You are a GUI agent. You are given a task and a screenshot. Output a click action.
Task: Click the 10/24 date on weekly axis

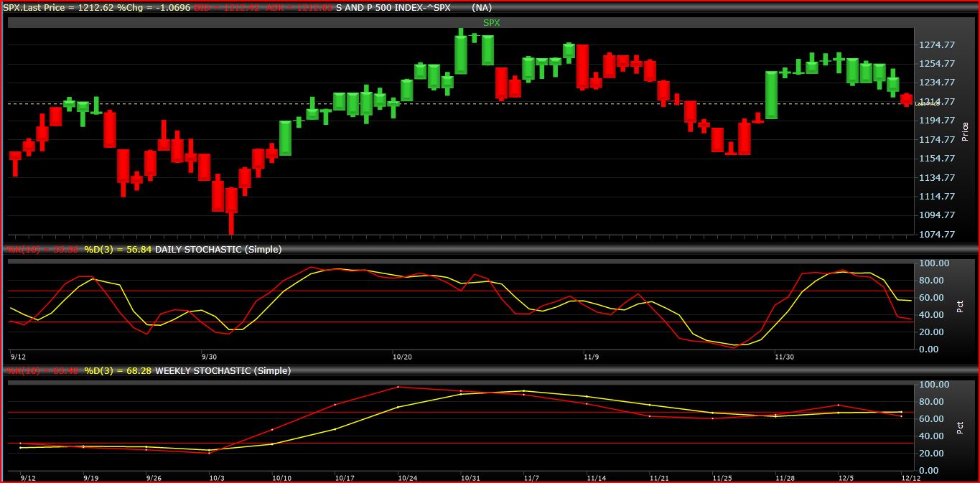pos(407,478)
